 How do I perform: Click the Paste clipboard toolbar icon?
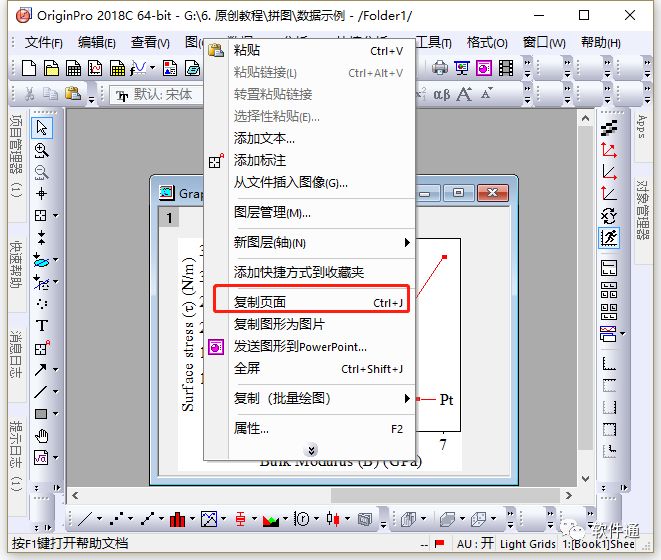pyautogui.click(x=73, y=94)
